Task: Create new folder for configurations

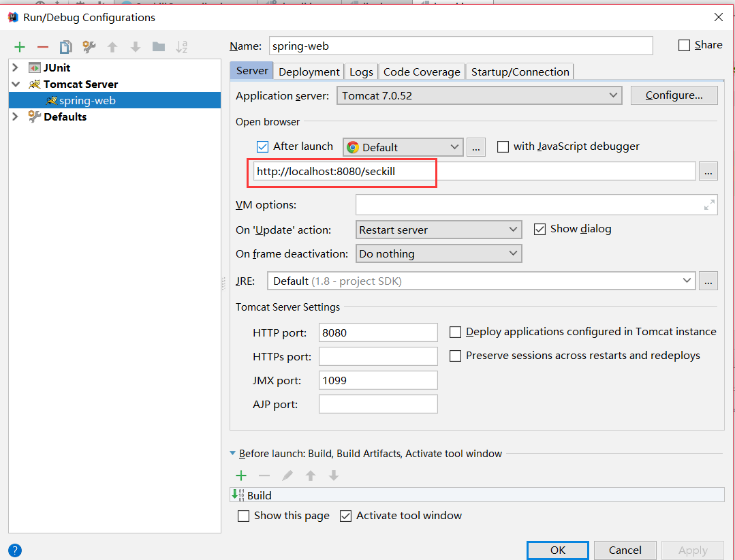Action: [158, 46]
